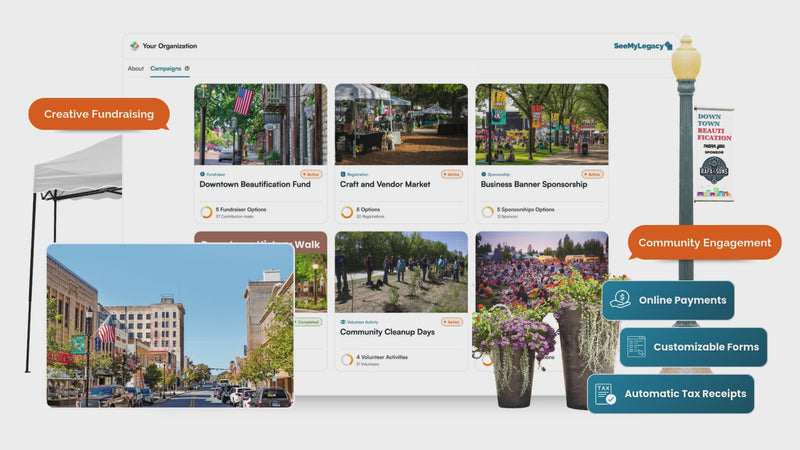Click the Online Payments hand-coin icon
Screen dimensions: 800x450
[x=620, y=299]
